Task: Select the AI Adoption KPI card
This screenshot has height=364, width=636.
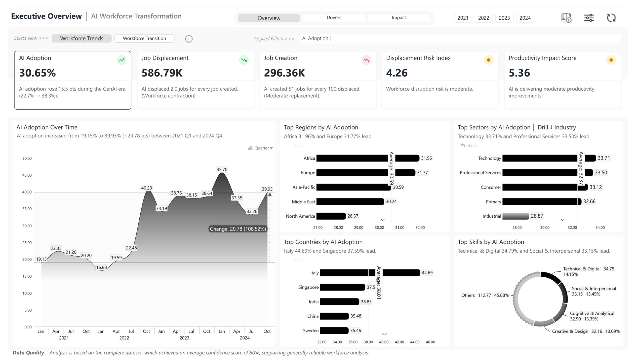Action: point(73,80)
